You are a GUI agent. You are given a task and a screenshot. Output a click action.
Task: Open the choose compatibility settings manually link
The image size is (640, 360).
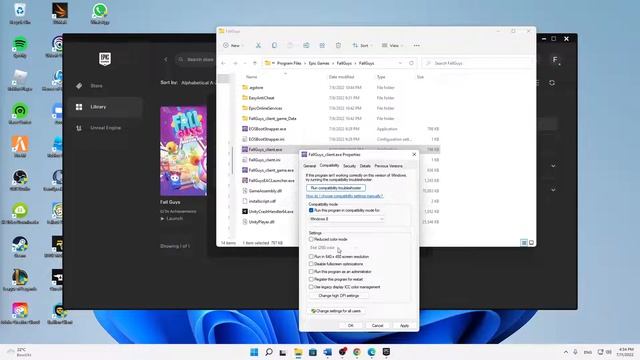pyautogui.click(x=344, y=196)
